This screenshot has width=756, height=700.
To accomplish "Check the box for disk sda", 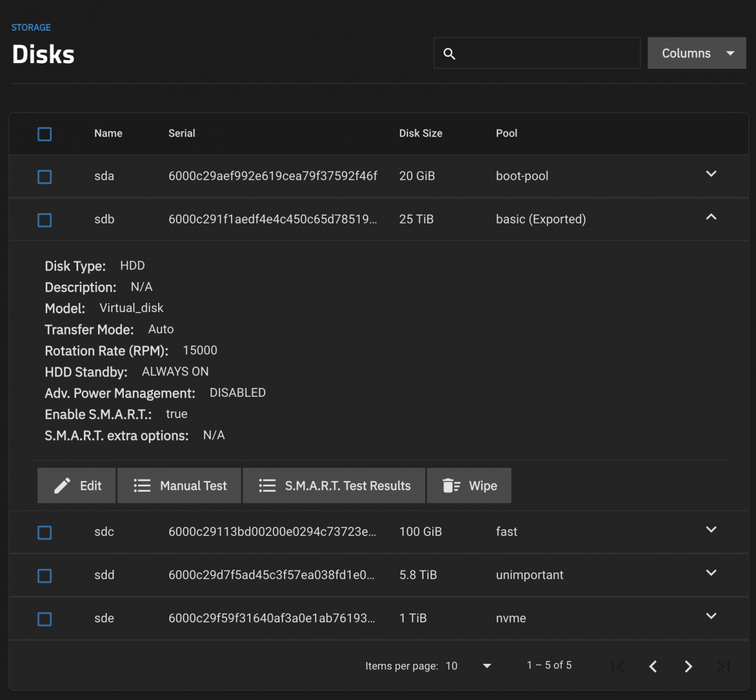I will pyautogui.click(x=44, y=177).
